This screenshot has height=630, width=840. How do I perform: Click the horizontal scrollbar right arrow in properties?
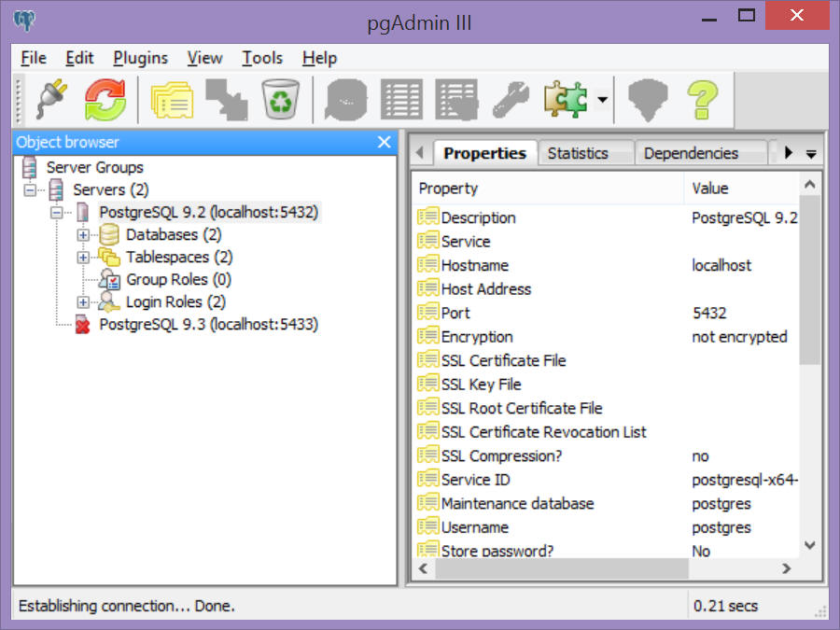tap(787, 568)
